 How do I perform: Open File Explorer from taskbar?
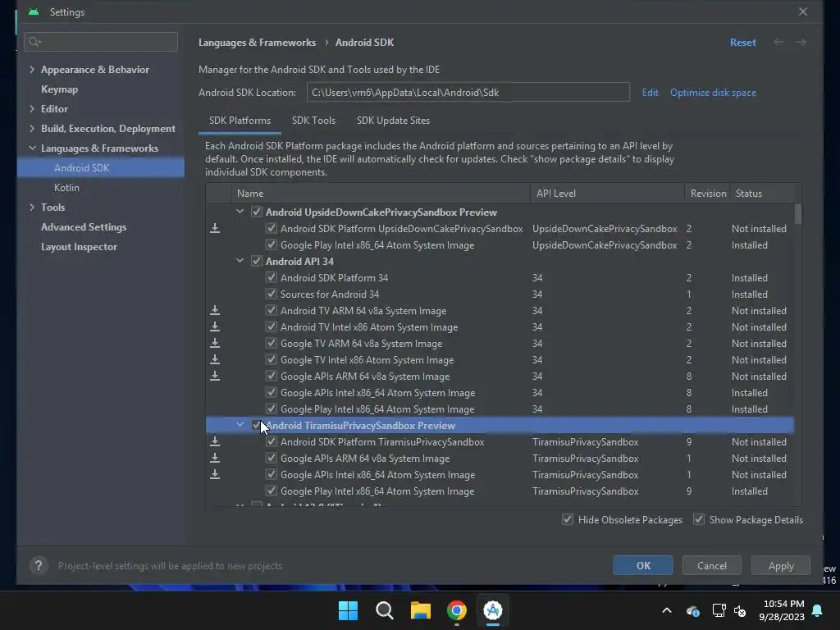click(x=421, y=610)
